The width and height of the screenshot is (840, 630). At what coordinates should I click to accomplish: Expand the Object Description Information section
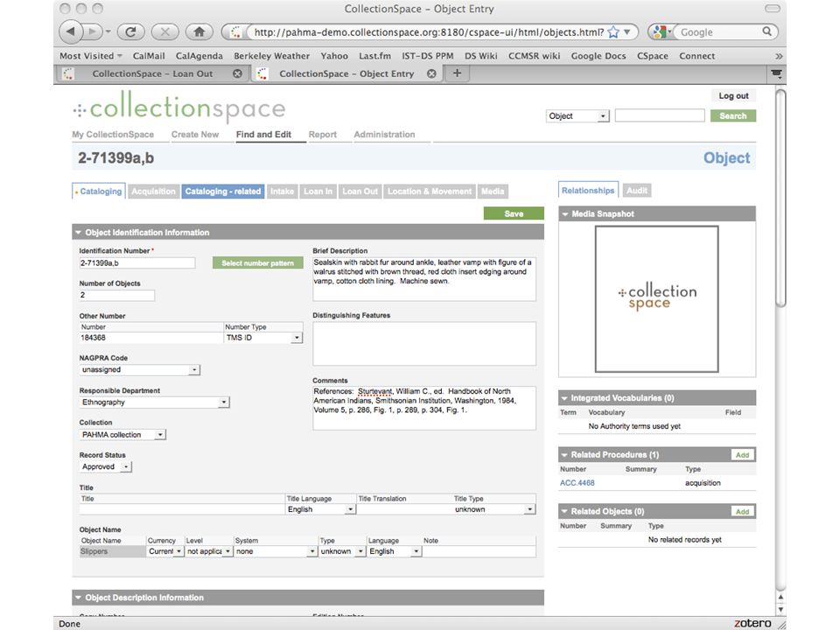[79, 598]
